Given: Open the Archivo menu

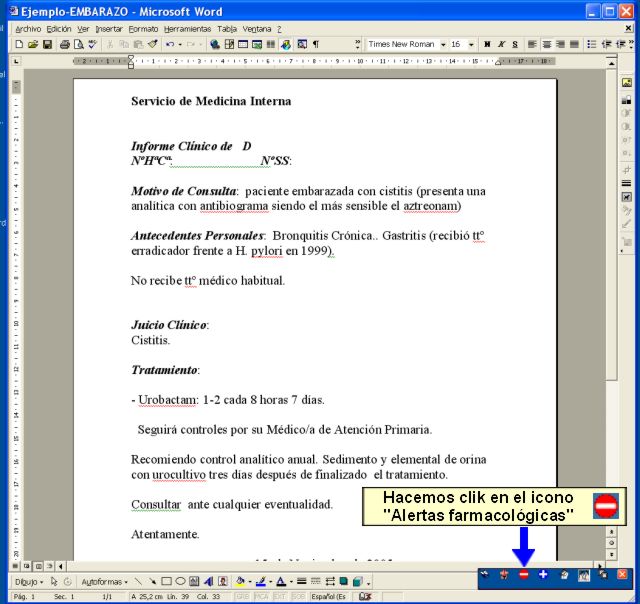Looking at the screenshot, I should 28,29.
